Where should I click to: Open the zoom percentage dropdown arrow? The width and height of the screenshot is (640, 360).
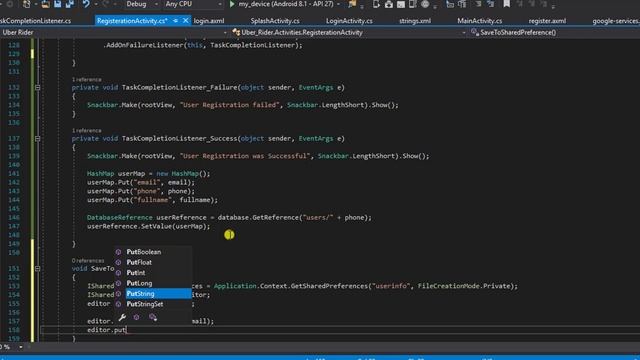pyautogui.click(x=21, y=347)
